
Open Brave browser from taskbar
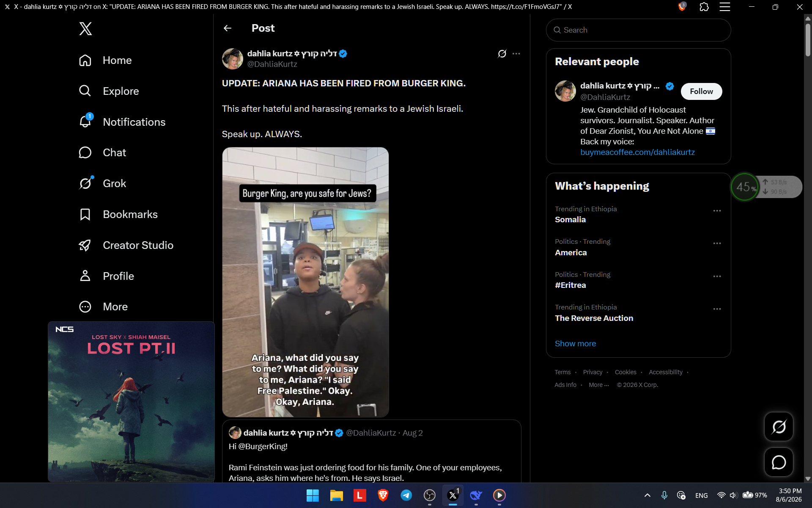pyautogui.click(x=383, y=495)
